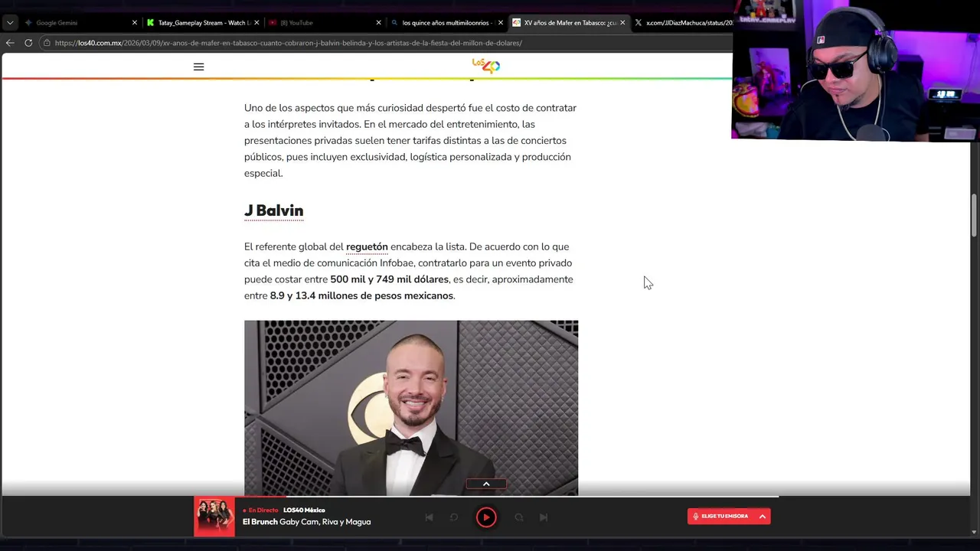Close the YouTube tab
This screenshot has width=980, height=551.
(378, 23)
